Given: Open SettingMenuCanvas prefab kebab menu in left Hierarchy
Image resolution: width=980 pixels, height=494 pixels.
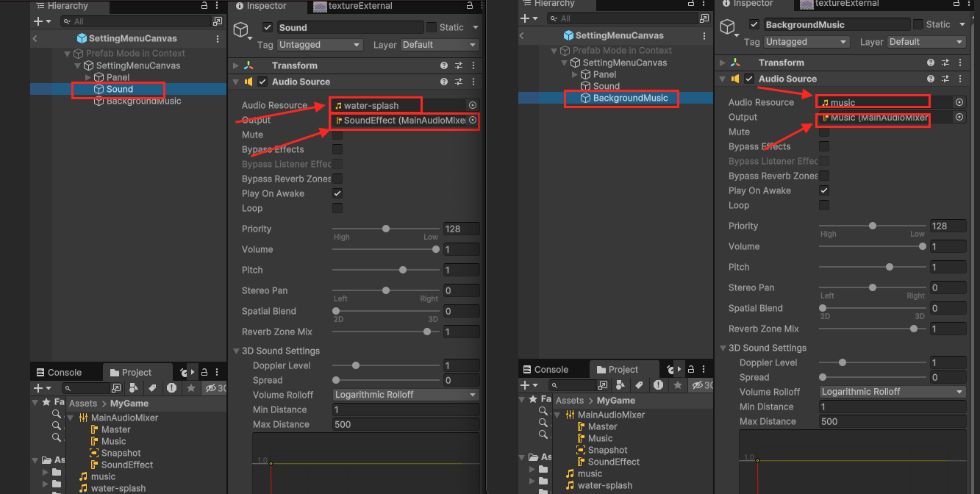Looking at the screenshot, I should (218, 38).
